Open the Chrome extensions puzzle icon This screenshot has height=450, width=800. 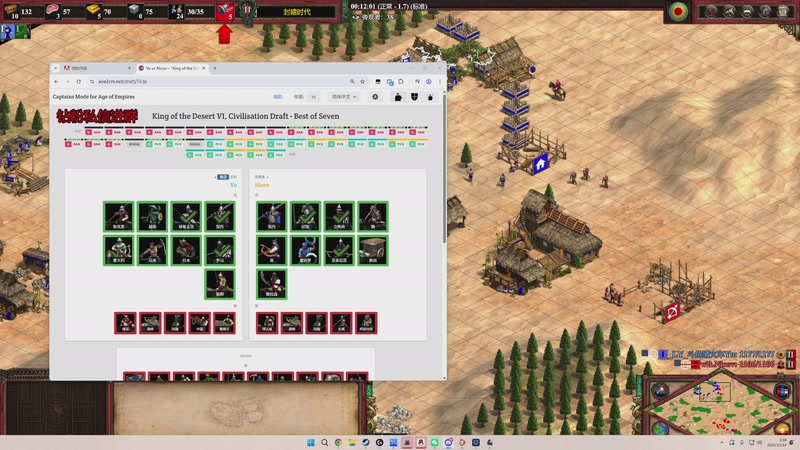[x=401, y=81]
